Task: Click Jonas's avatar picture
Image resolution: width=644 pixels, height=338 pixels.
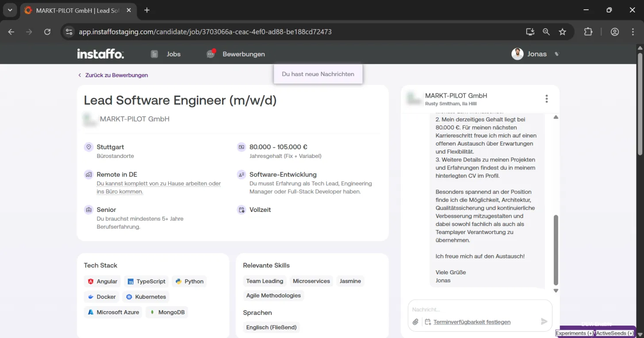Action: coord(517,54)
